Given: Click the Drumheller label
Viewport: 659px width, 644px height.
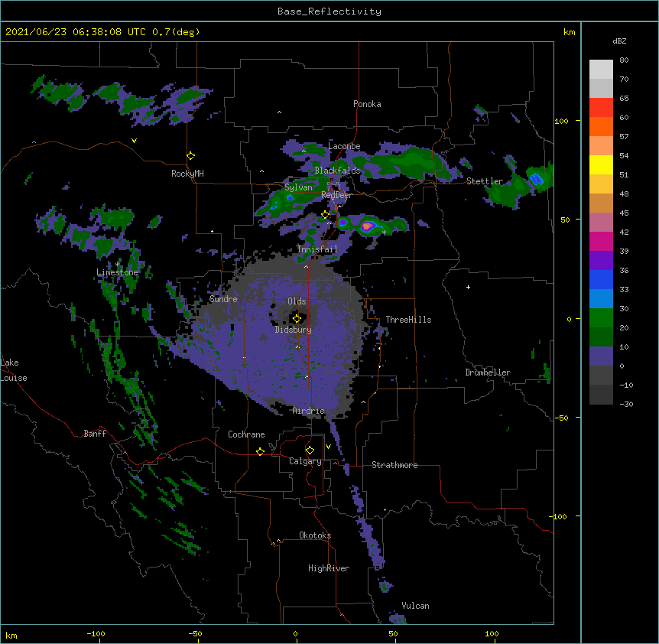Looking at the screenshot, I should point(488,372).
